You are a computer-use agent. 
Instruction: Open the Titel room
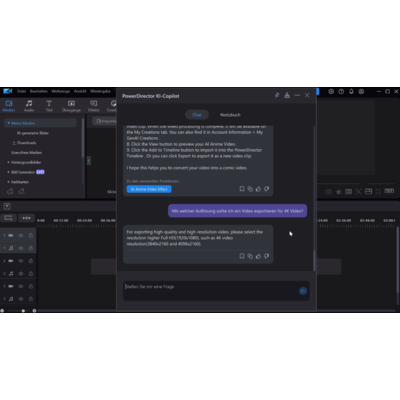pyautogui.click(x=49, y=106)
